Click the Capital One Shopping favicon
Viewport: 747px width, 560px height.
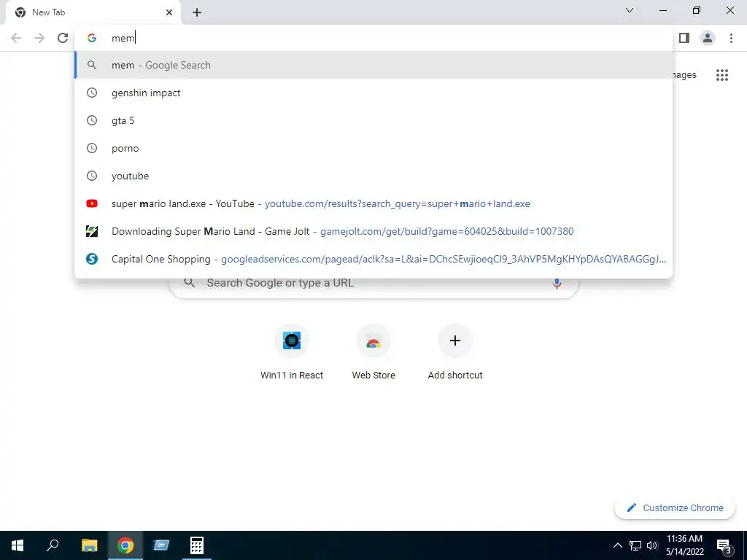point(91,259)
